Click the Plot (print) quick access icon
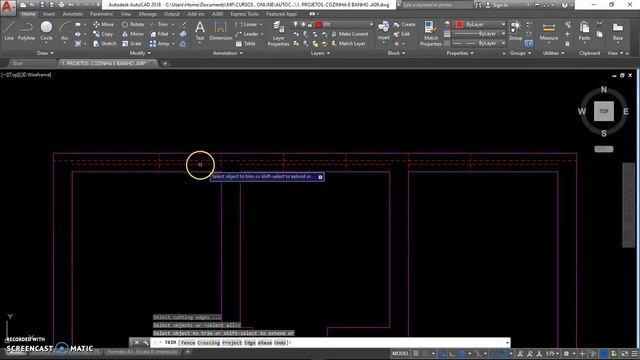Viewport: 640px width, 360px height. click(x=61, y=5)
